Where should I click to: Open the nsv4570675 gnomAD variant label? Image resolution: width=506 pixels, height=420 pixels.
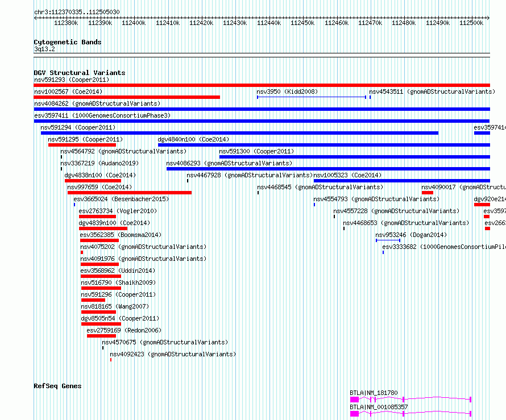[x=165, y=342]
